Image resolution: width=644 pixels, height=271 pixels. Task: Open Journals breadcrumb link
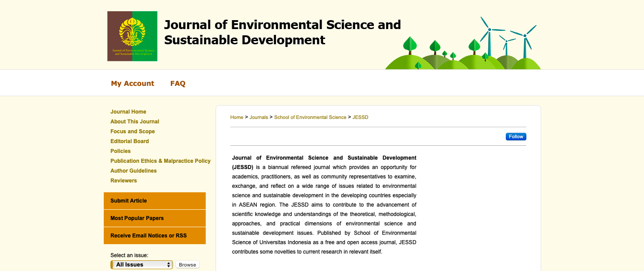coord(258,117)
